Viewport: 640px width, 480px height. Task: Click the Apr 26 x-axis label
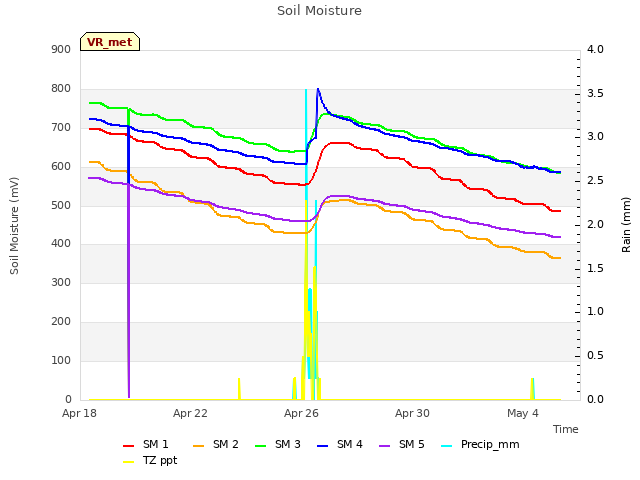[301, 413]
